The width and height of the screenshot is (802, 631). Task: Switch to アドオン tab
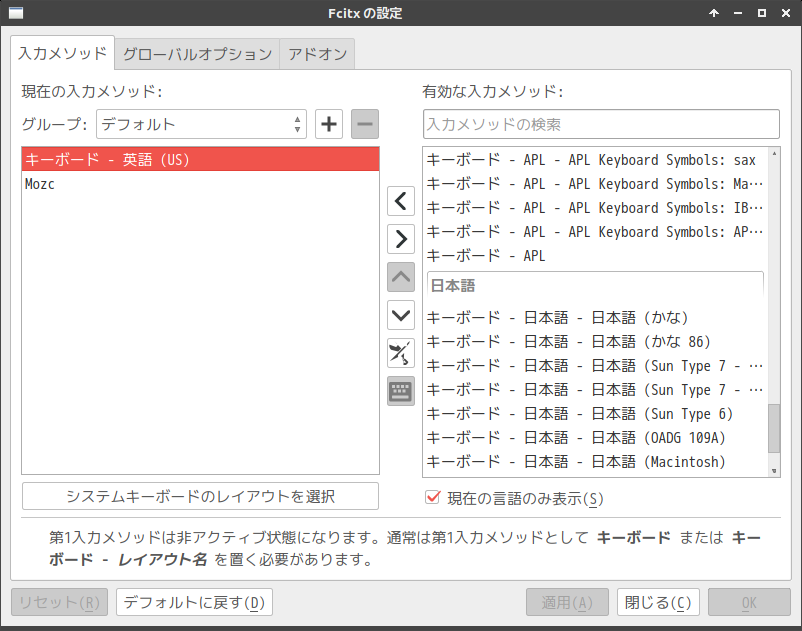(317, 54)
